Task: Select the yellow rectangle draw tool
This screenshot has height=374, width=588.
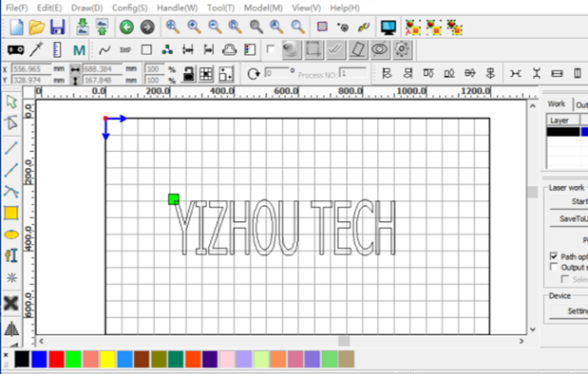Action: (11, 213)
